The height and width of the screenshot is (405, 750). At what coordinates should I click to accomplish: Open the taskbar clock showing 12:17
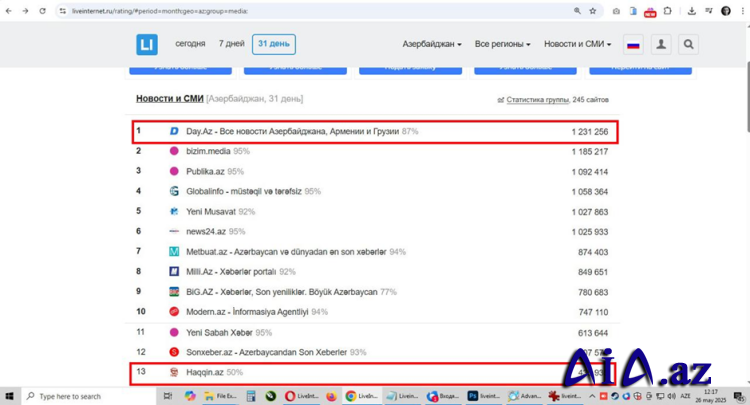click(711, 396)
